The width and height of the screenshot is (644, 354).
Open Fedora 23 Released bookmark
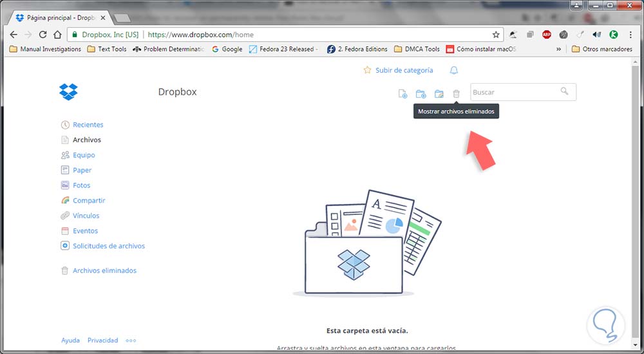tap(284, 49)
